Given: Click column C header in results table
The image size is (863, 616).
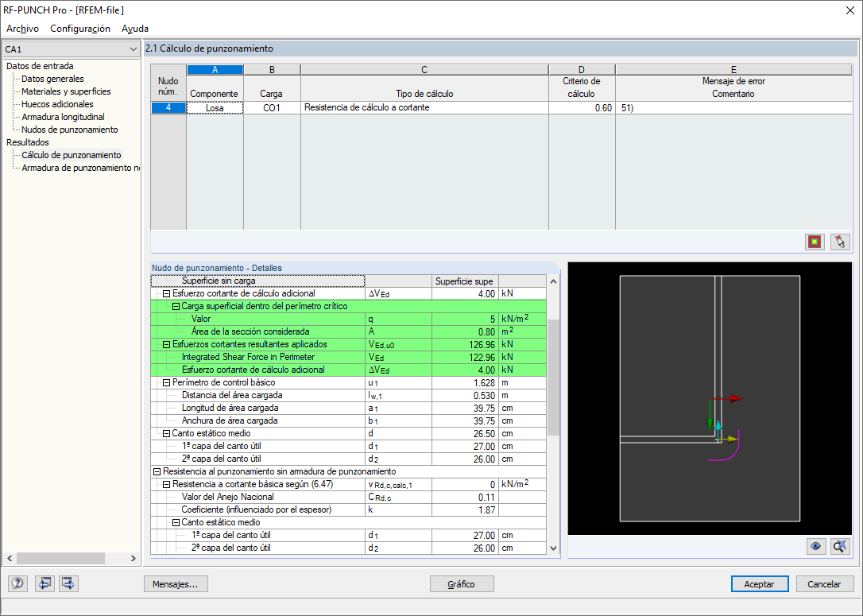Looking at the screenshot, I should (424, 70).
